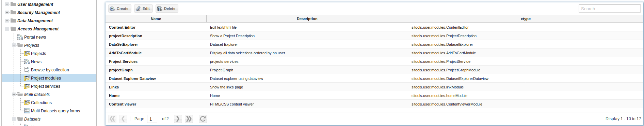Select the Access Management folder

pos(38,29)
